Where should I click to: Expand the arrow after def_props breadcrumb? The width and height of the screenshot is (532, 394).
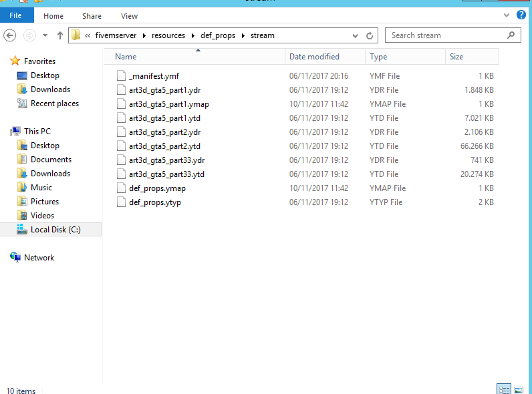pyautogui.click(x=243, y=35)
